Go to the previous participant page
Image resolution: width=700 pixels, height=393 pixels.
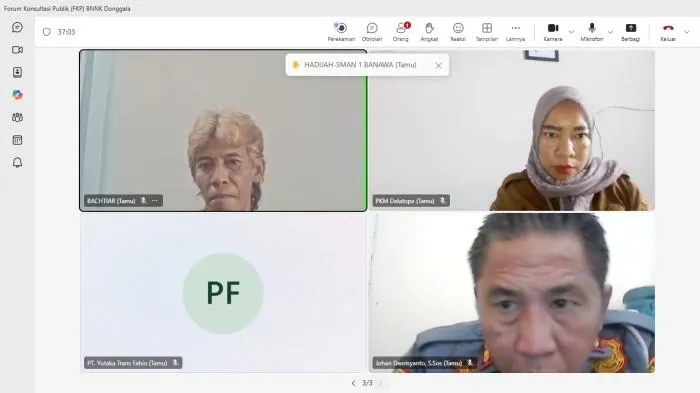(354, 383)
